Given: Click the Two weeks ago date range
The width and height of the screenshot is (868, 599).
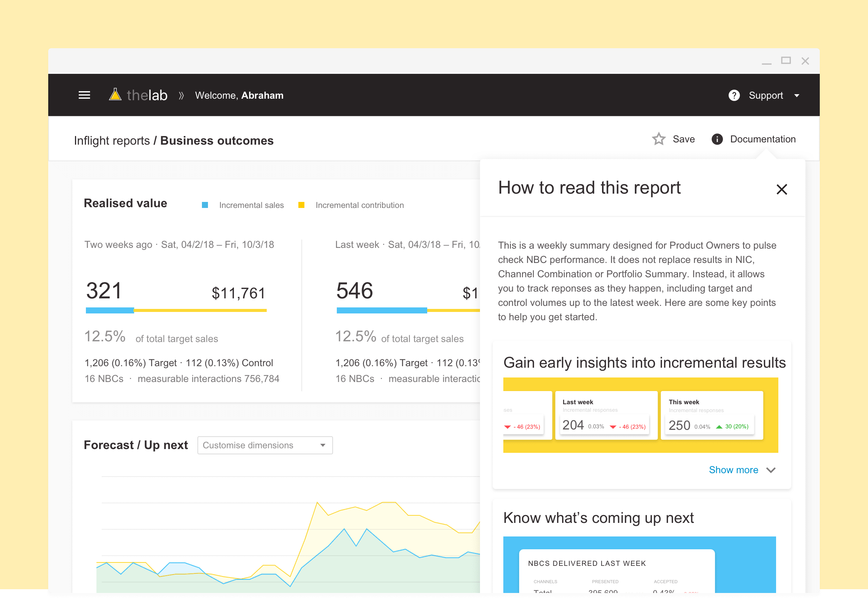Looking at the screenshot, I should [179, 244].
